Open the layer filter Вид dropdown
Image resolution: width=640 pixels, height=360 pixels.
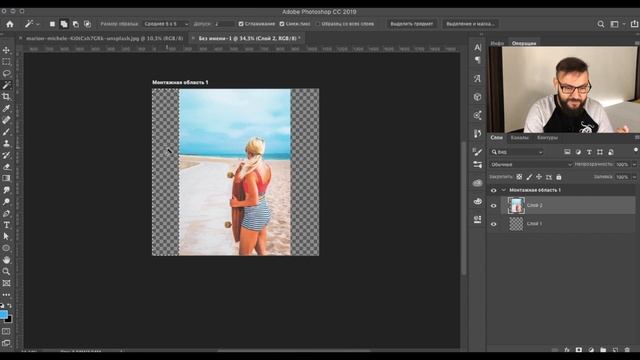517,152
